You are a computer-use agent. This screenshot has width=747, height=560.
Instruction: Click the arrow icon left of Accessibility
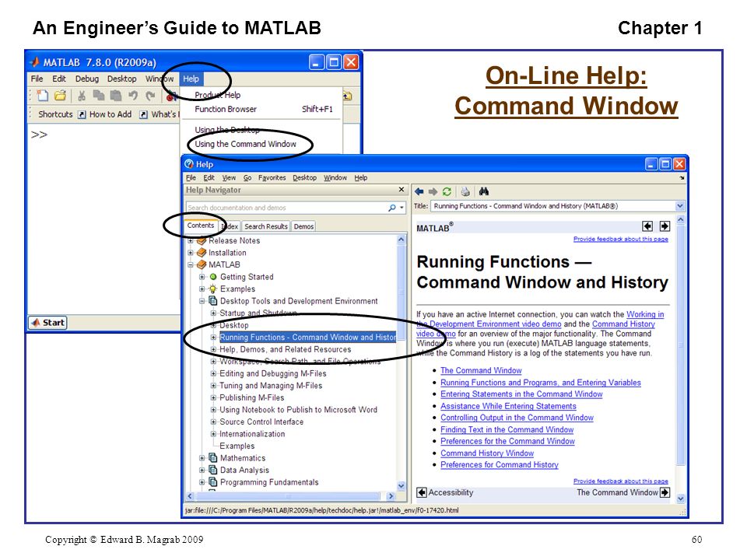[x=422, y=492]
